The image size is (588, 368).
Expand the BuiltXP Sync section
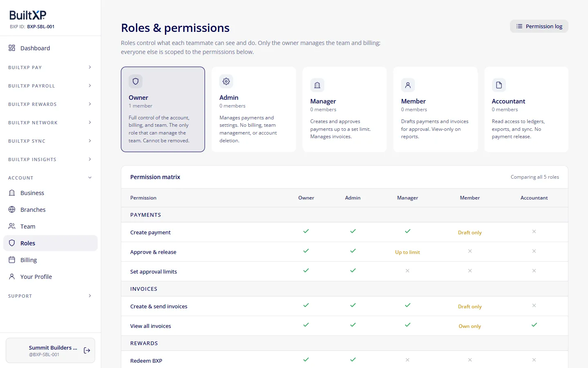[x=50, y=141]
